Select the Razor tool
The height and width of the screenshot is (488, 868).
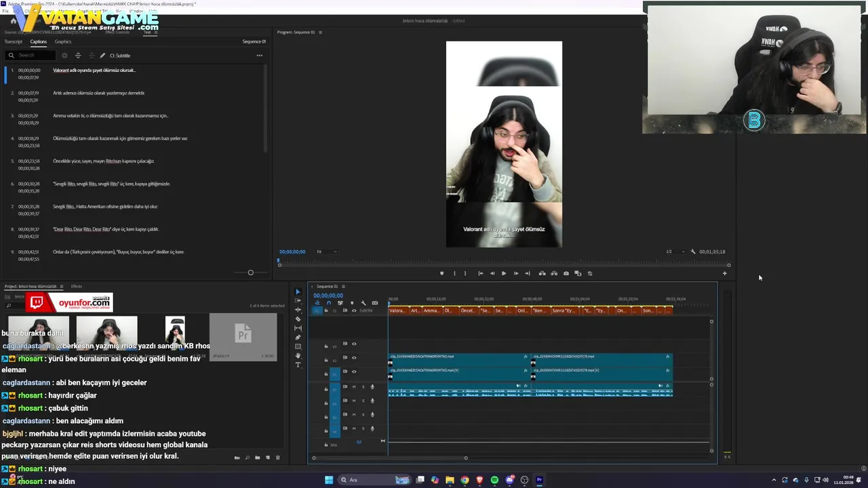click(x=298, y=319)
